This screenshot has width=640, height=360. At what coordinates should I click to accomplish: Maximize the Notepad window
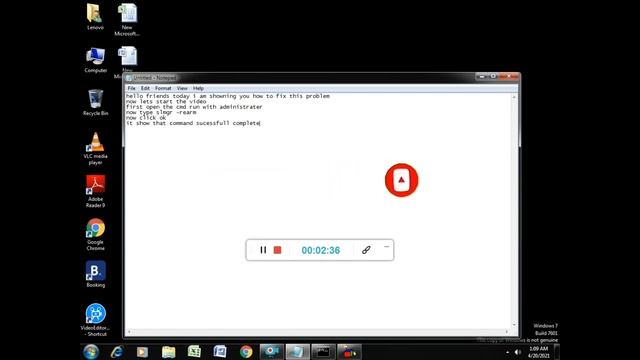(493, 76)
